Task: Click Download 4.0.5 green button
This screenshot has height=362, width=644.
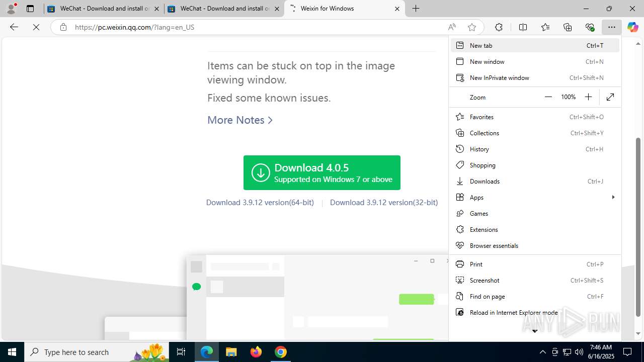Action: click(x=322, y=172)
